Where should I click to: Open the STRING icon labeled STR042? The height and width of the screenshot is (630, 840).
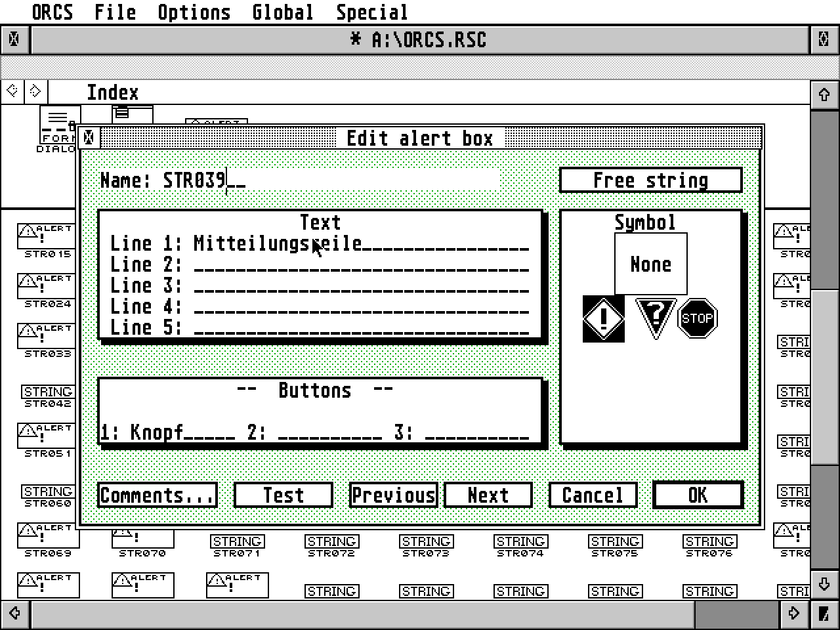point(47,392)
